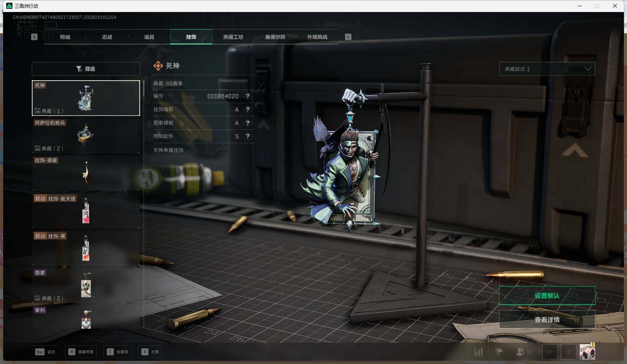This screenshot has height=364, width=627.
Task: Switch to the 近战 tab
Action: point(107,37)
